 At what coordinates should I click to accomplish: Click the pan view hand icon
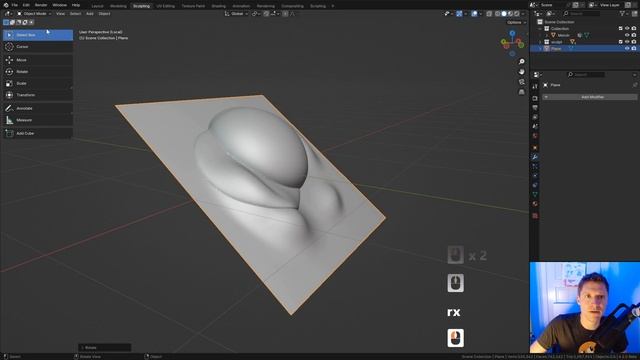point(521,72)
